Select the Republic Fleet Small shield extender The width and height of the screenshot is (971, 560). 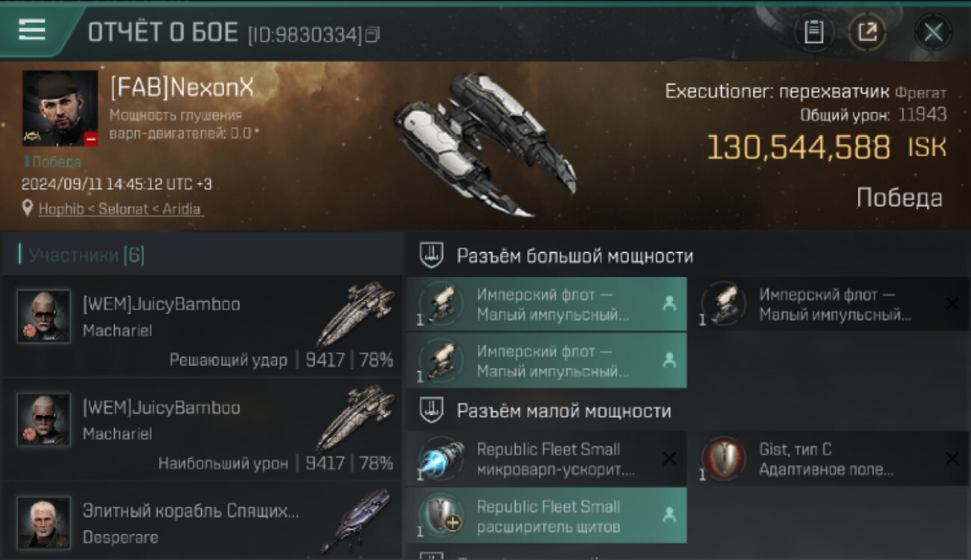point(546,515)
